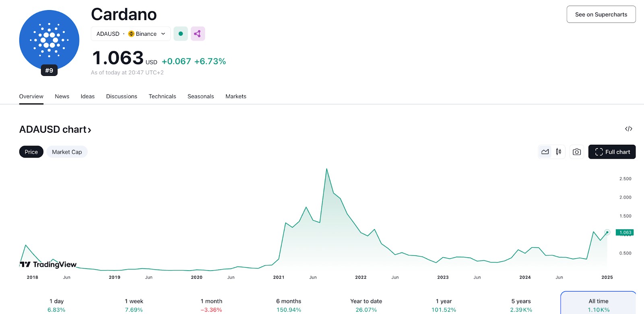Screen dimensions: 644x314
Task: Click the purple related-symbols graph icon
Action: click(198, 34)
